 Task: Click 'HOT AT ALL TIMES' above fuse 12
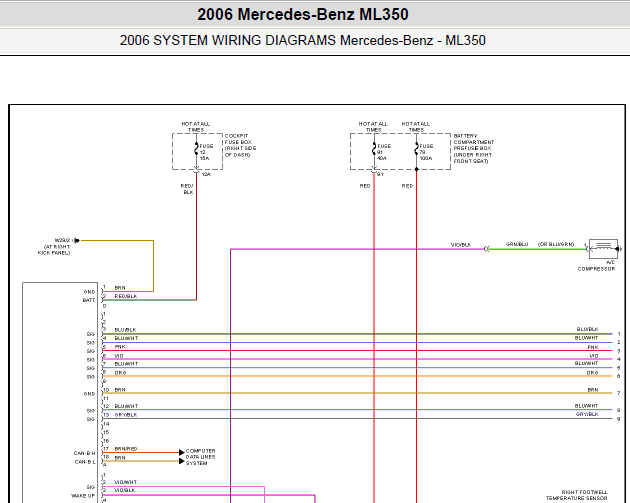pos(196,127)
